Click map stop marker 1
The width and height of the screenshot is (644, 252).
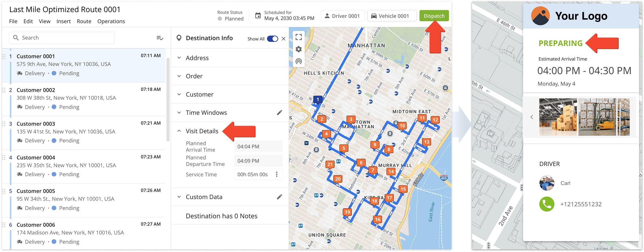coord(318,100)
